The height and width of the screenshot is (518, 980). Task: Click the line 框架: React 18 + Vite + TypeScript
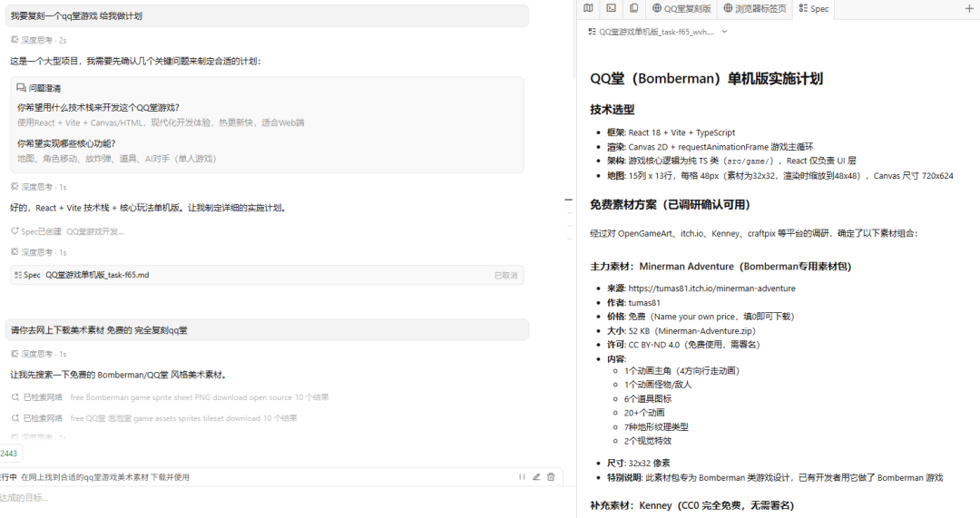[671, 132]
